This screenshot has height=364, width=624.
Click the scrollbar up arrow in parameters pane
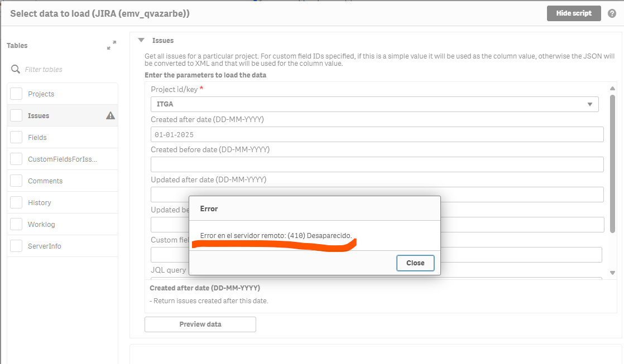(612, 88)
